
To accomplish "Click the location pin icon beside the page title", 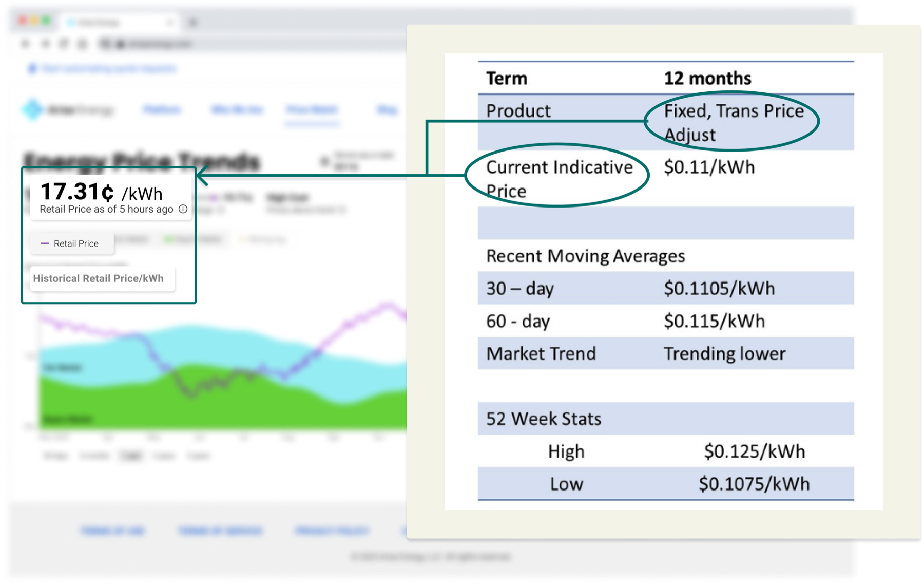I will tap(324, 162).
